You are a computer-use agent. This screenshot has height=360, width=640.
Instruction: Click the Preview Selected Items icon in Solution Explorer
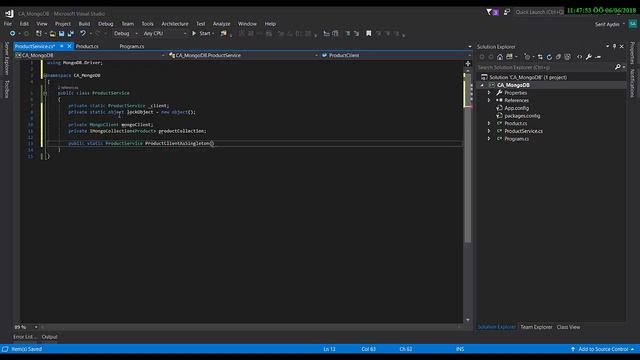coord(598,57)
